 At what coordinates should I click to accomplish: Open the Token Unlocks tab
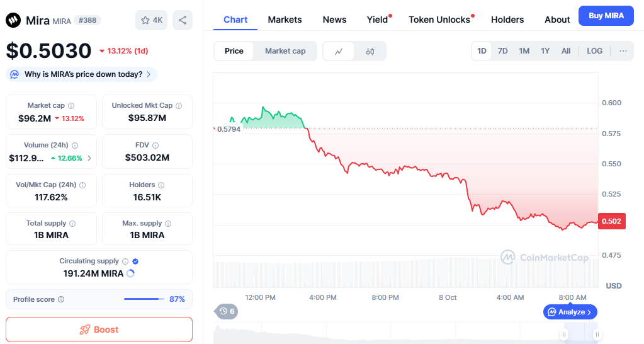click(x=439, y=20)
